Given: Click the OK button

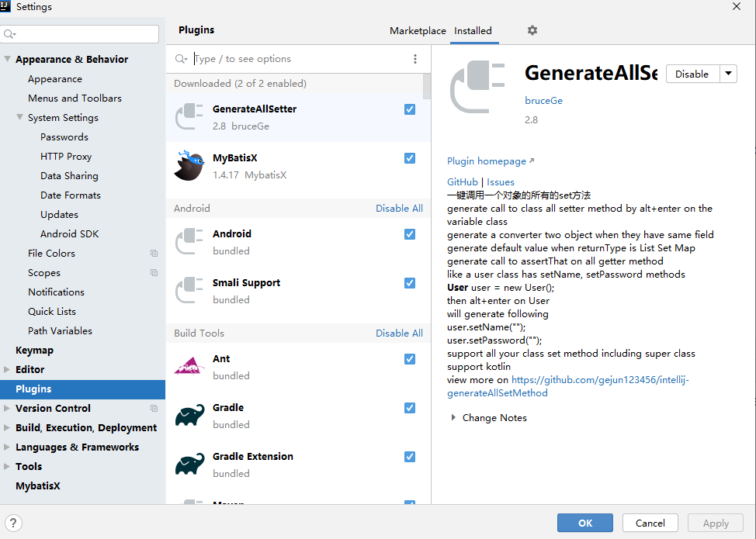Looking at the screenshot, I should [585, 523].
